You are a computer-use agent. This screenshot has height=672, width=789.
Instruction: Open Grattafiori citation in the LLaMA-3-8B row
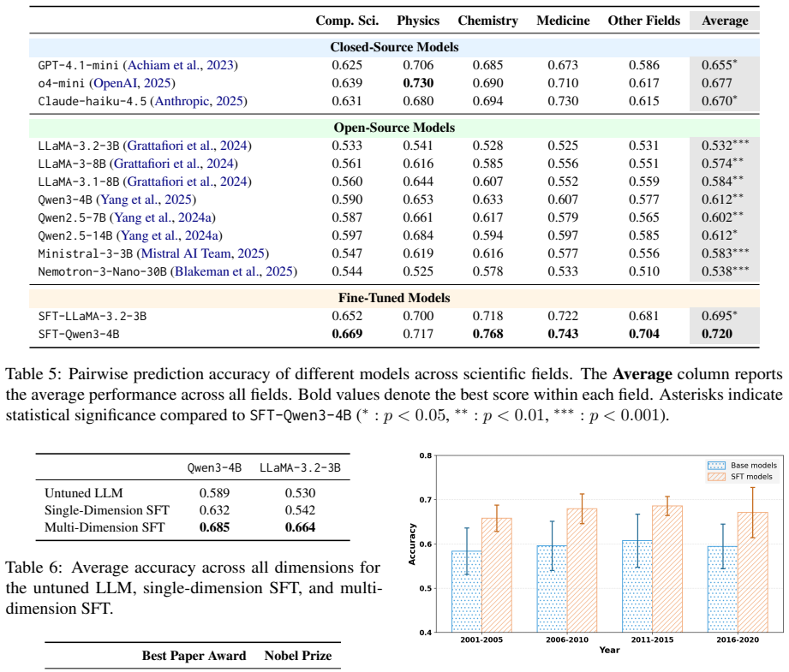(x=174, y=164)
